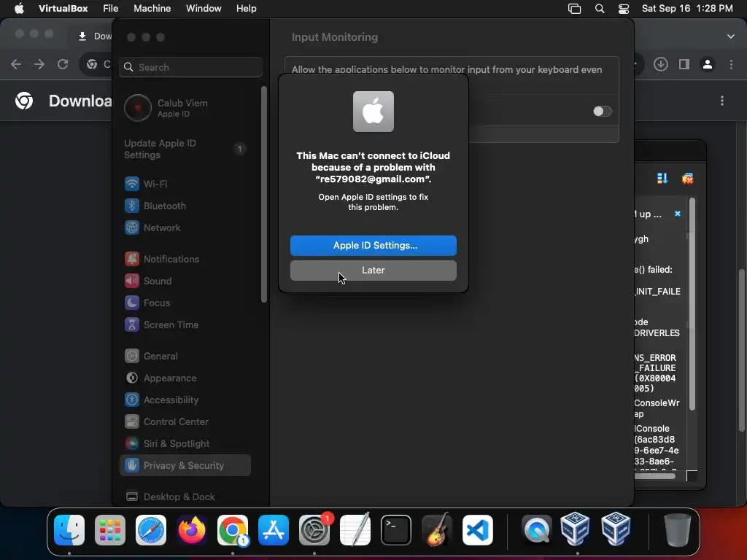Open Siri & Spotlight icon in sidebar

point(132,444)
